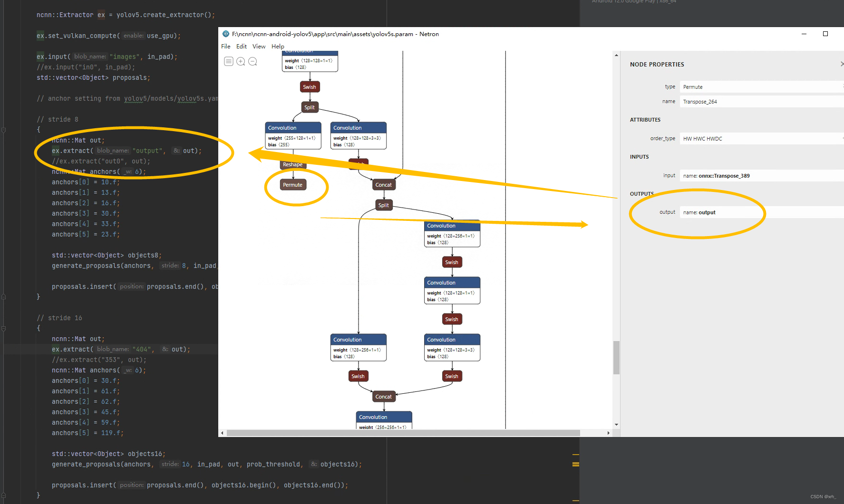Click the graph horizontal scrollbar thumb
The width and height of the screenshot is (844, 504).
[403, 433]
